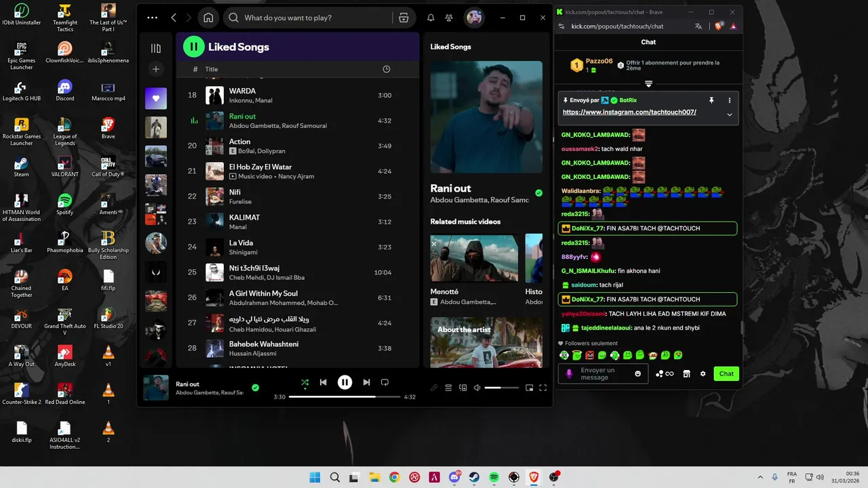Create new playlist with plus icon
The height and width of the screenshot is (488, 868).
point(156,69)
